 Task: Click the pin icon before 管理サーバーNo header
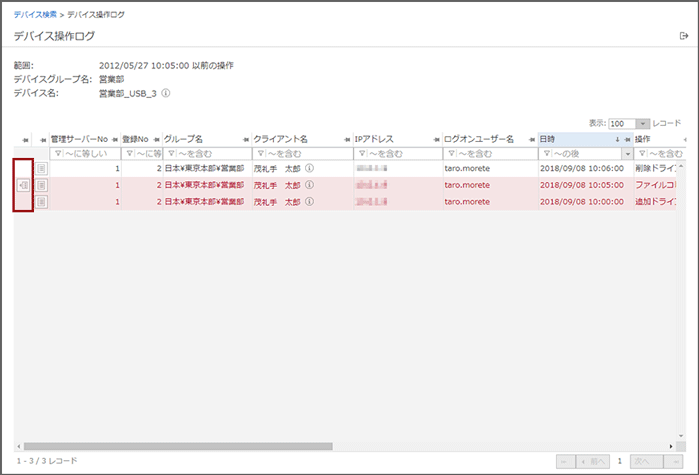pyautogui.click(x=43, y=139)
